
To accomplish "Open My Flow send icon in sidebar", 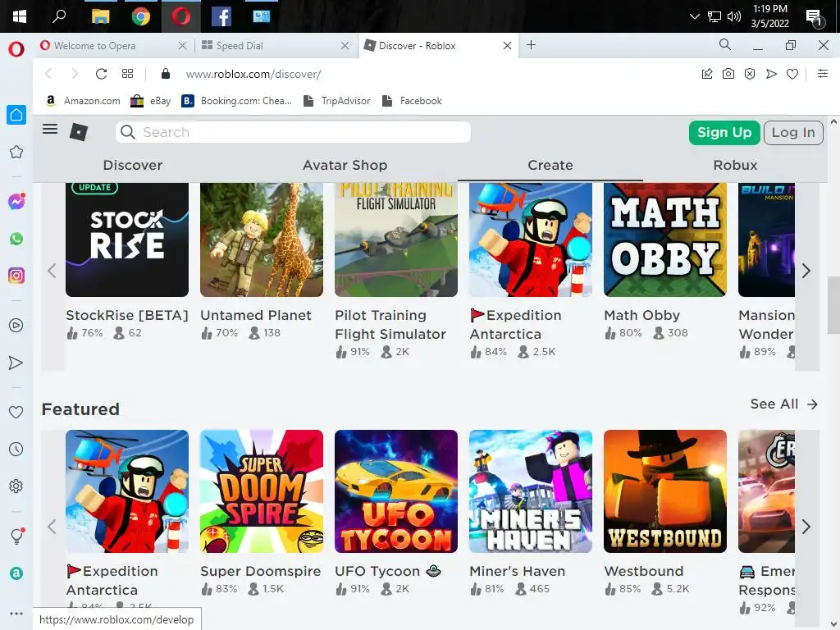I will (16, 363).
